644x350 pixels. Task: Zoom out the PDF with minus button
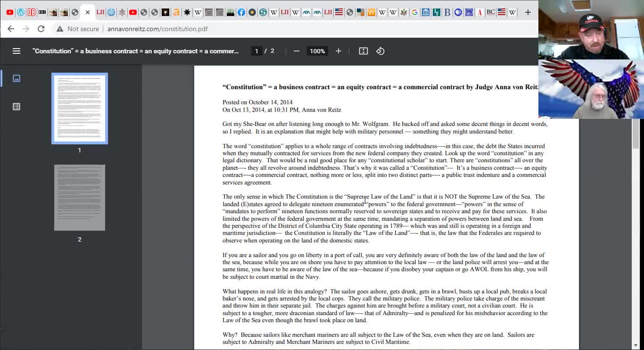tap(296, 51)
